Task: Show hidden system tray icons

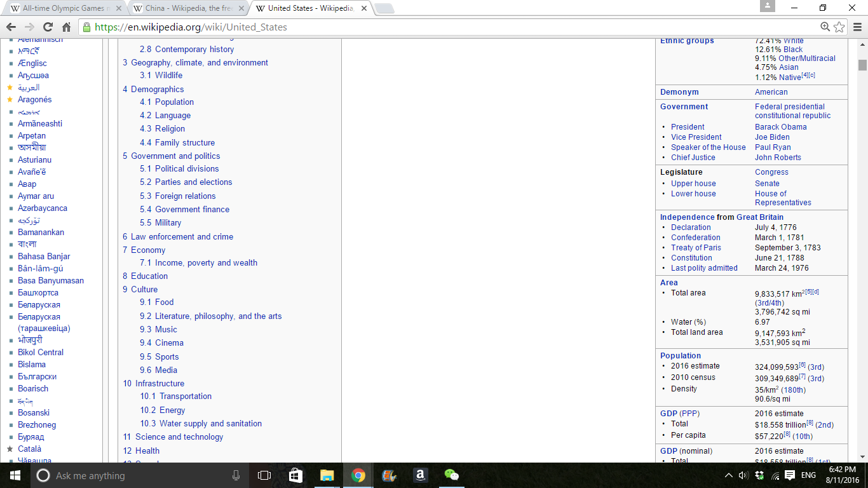Action: coord(728,475)
